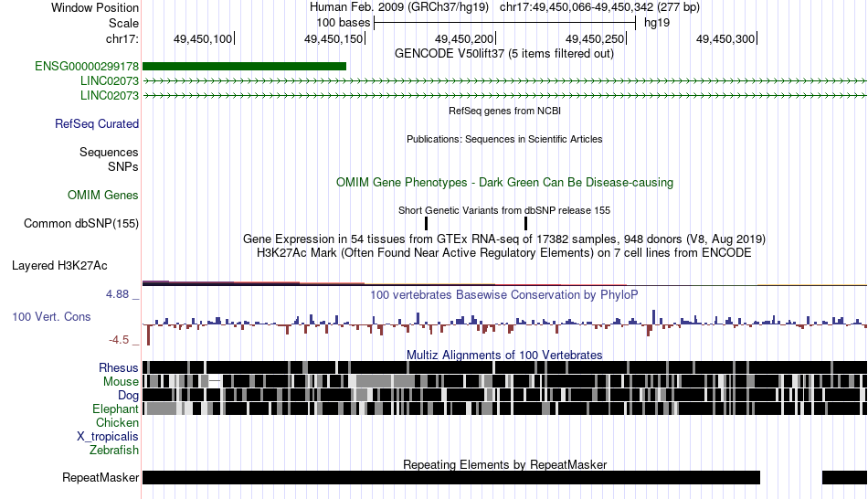
Task: Click the Sequences track label
Action: (109, 152)
